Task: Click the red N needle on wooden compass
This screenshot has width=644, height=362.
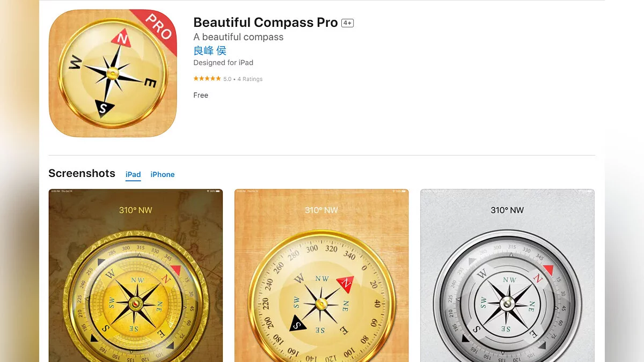Action: pos(345,282)
